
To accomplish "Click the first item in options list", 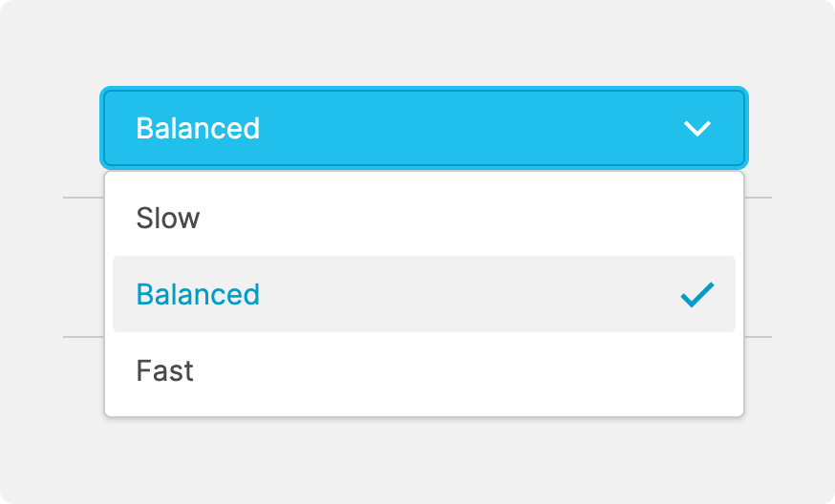I will [x=423, y=218].
